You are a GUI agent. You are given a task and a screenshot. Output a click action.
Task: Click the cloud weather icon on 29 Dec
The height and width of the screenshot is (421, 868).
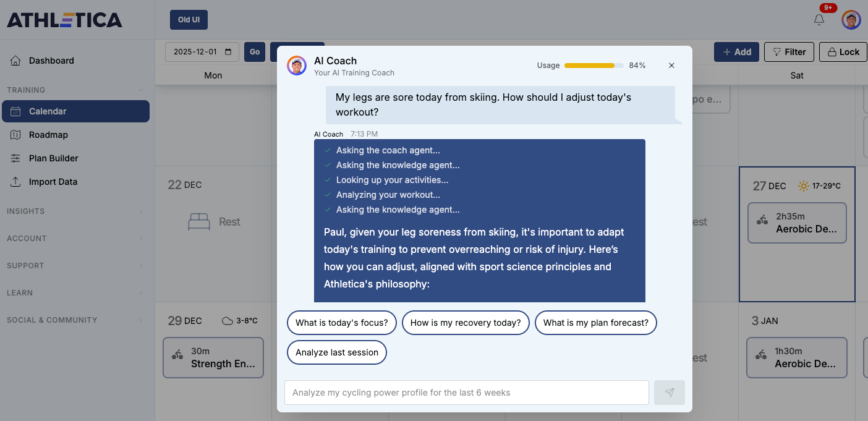(x=228, y=321)
